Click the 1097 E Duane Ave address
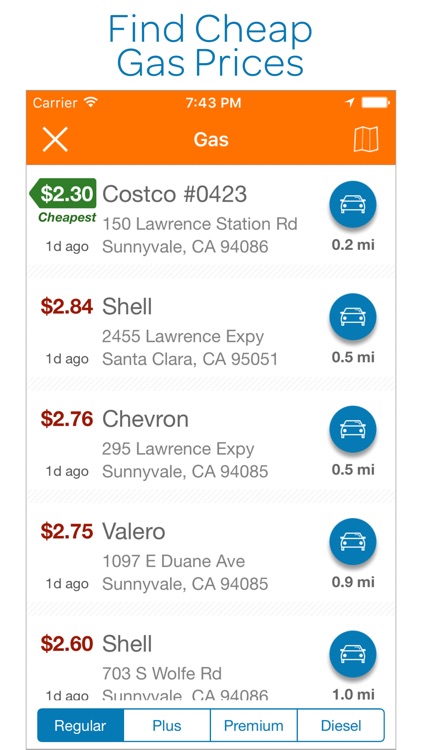The height and width of the screenshot is (750, 422). [x=174, y=561]
